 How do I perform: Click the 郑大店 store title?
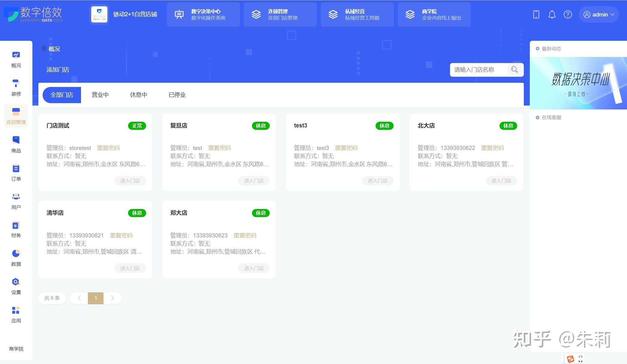[x=179, y=213]
